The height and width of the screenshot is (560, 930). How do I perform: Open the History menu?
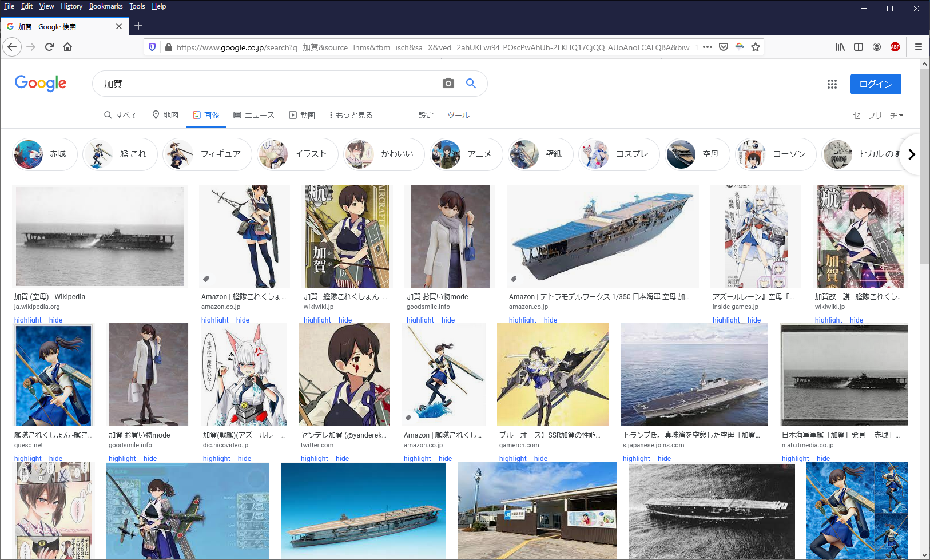pos(71,6)
